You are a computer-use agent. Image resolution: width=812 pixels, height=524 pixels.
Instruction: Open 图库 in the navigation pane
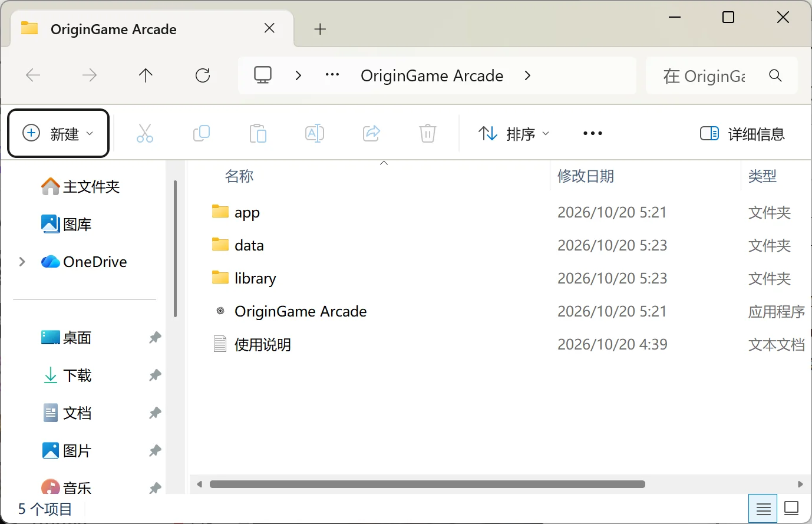[66, 225]
